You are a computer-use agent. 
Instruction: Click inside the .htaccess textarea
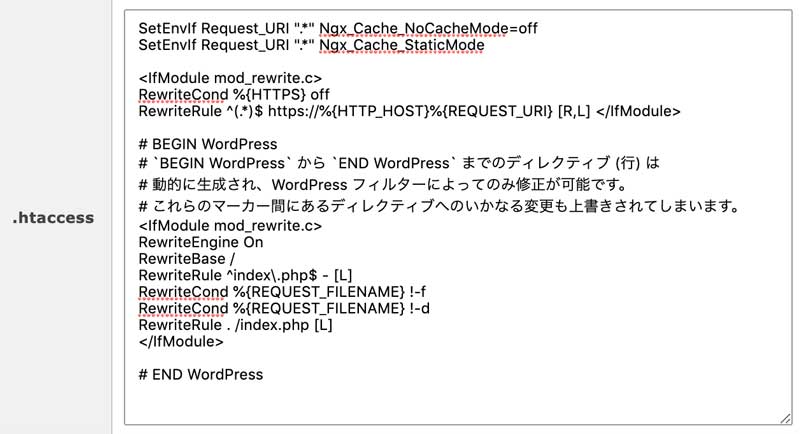coord(458,217)
